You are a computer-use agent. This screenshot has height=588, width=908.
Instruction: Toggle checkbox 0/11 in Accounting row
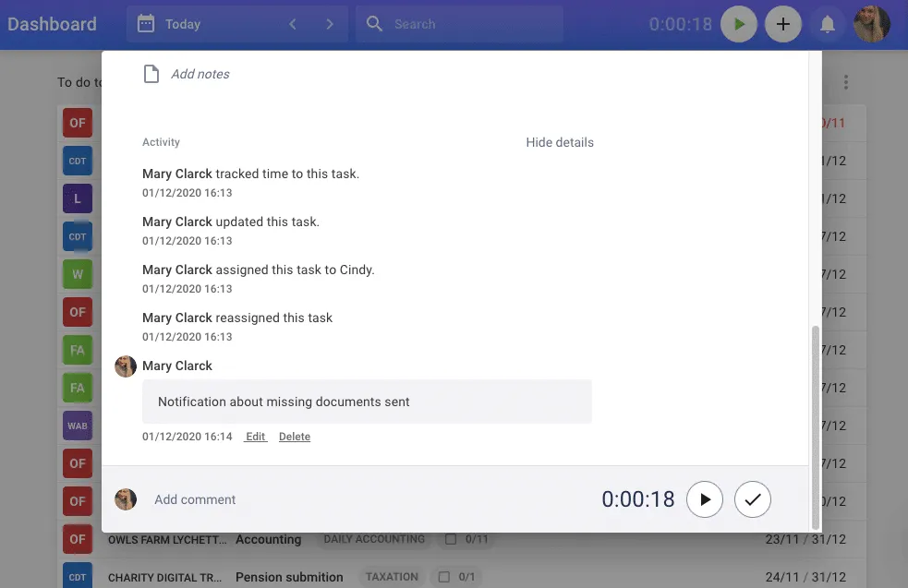coord(451,539)
